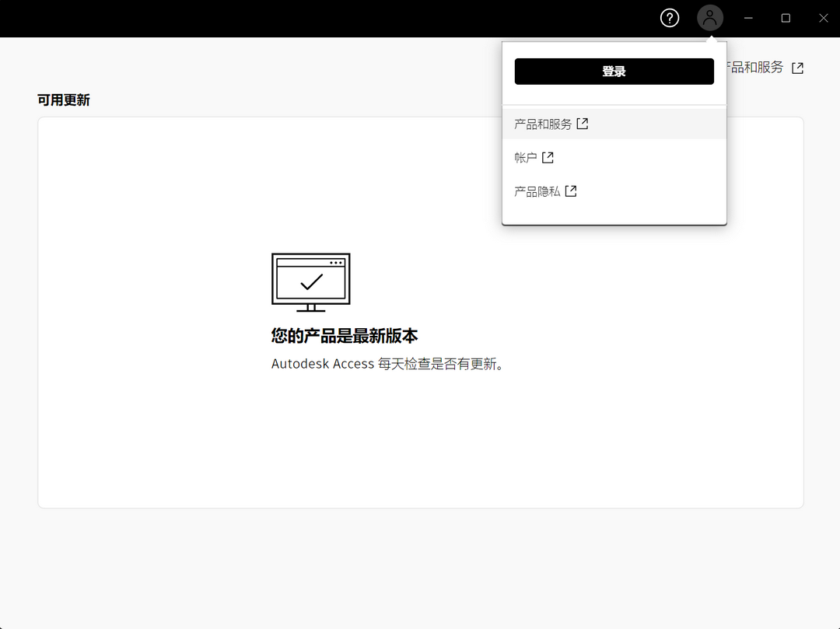Click the external-link icon next to 产品隐私
Screen dimensions: 840x629
(x=571, y=190)
